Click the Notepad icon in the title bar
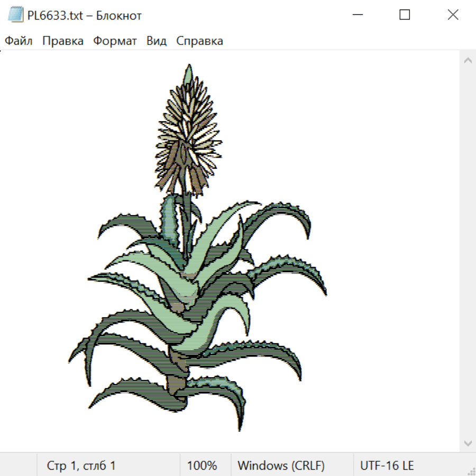Image resolution: width=476 pixels, height=476 pixels. pyautogui.click(x=15, y=15)
